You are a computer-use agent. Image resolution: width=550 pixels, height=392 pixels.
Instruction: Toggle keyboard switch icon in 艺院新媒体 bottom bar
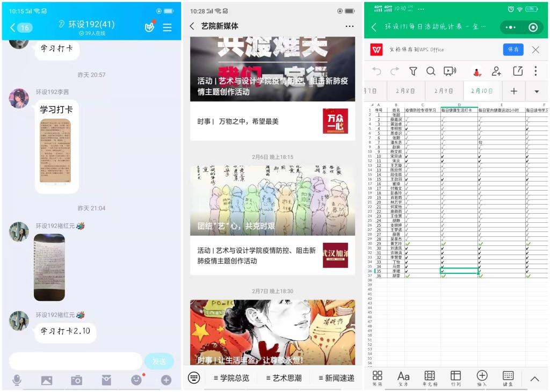click(x=194, y=378)
